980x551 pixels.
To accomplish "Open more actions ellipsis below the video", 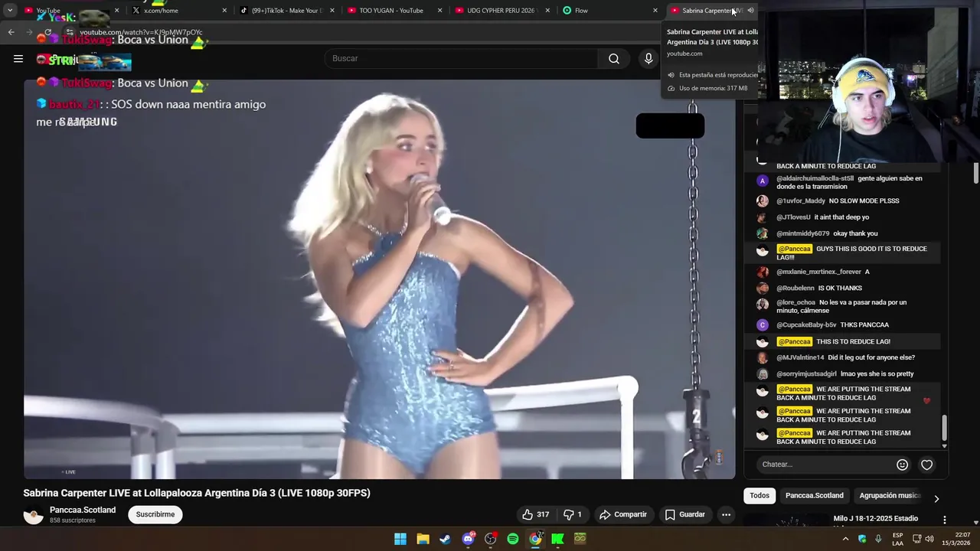I will pyautogui.click(x=726, y=514).
